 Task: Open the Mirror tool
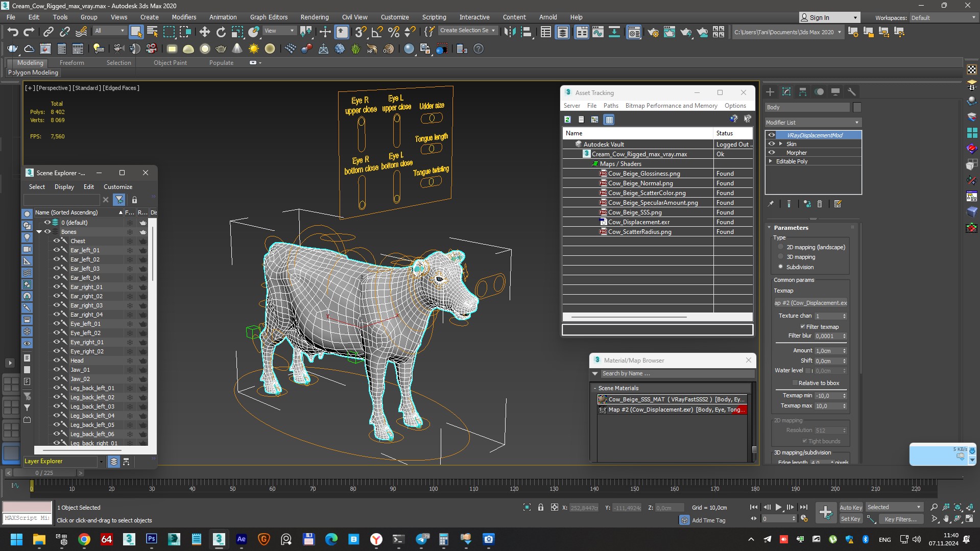510,32
